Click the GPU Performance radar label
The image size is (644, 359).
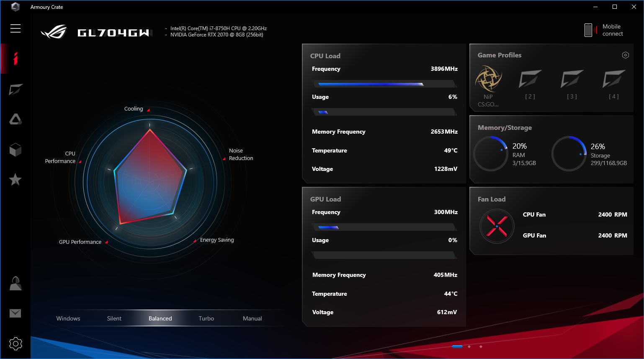(80, 242)
